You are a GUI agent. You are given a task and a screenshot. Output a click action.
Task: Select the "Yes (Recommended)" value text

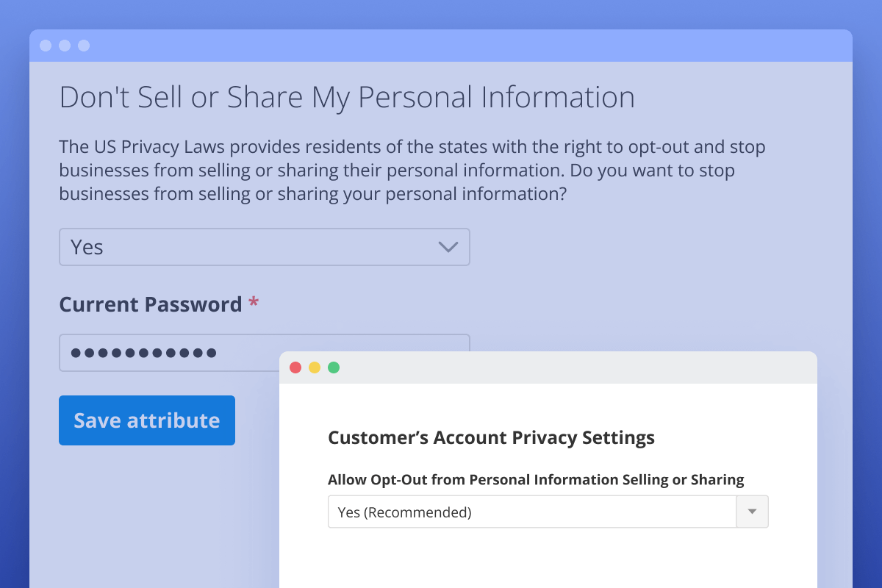[404, 512]
